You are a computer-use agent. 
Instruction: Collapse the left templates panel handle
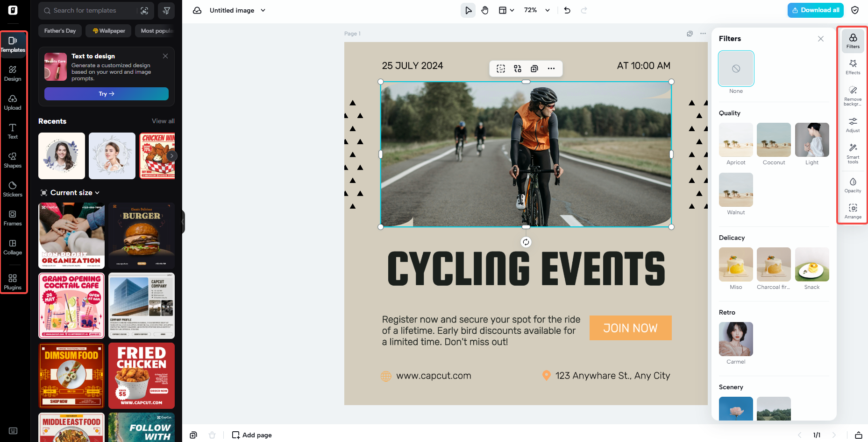(x=184, y=221)
